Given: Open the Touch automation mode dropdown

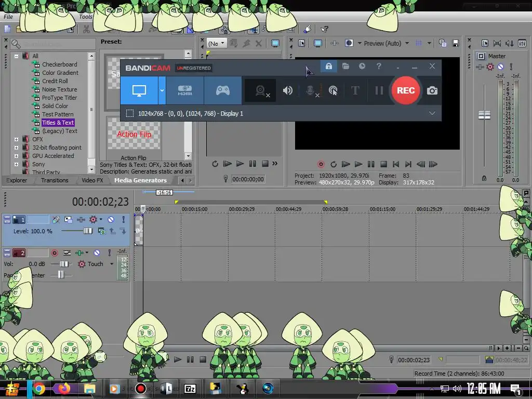Looking at the screenshot, I should click(112, 264).
